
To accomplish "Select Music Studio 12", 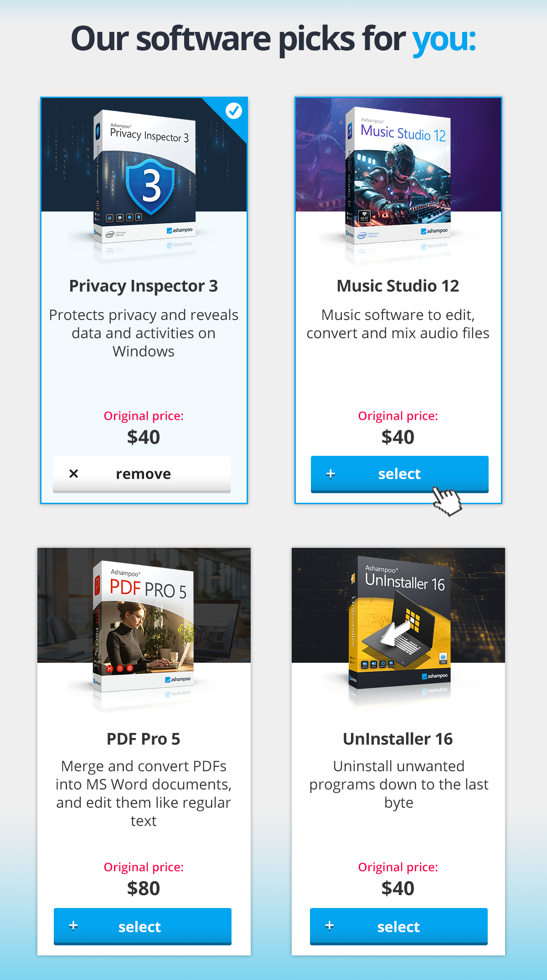I will [399, 474].
